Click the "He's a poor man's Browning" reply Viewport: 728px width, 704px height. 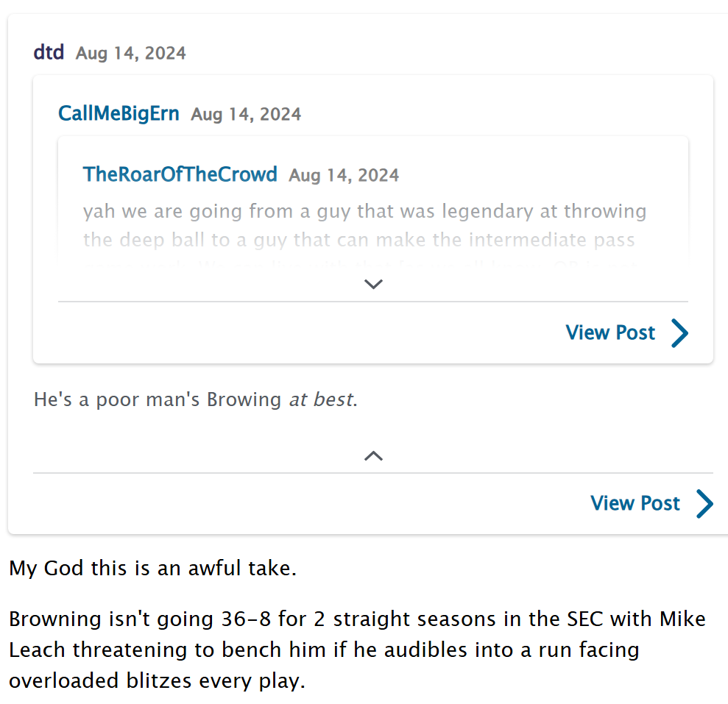158,400
